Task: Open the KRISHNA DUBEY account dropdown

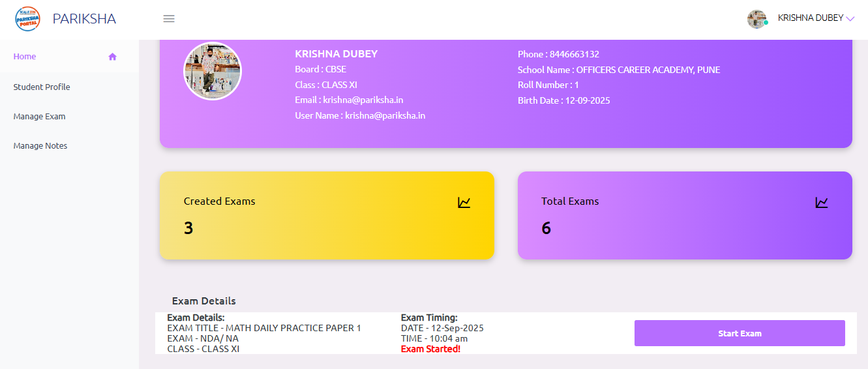Action: click(810, 18)
